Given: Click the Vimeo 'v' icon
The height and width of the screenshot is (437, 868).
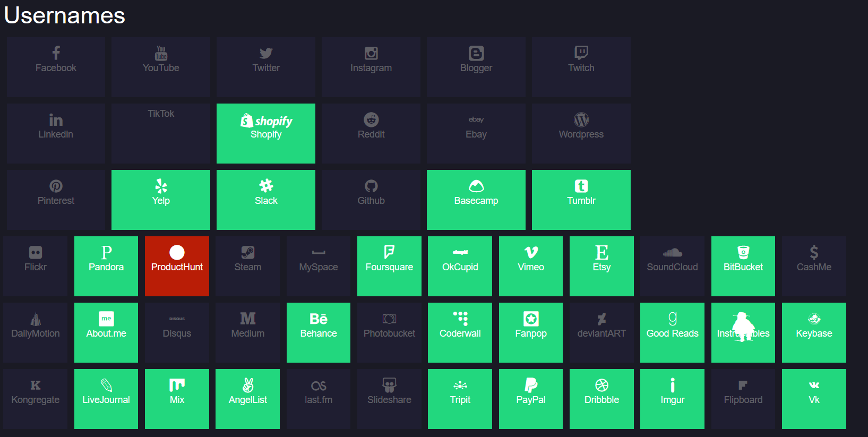Looking at the screenshot, I should [531, 252].
